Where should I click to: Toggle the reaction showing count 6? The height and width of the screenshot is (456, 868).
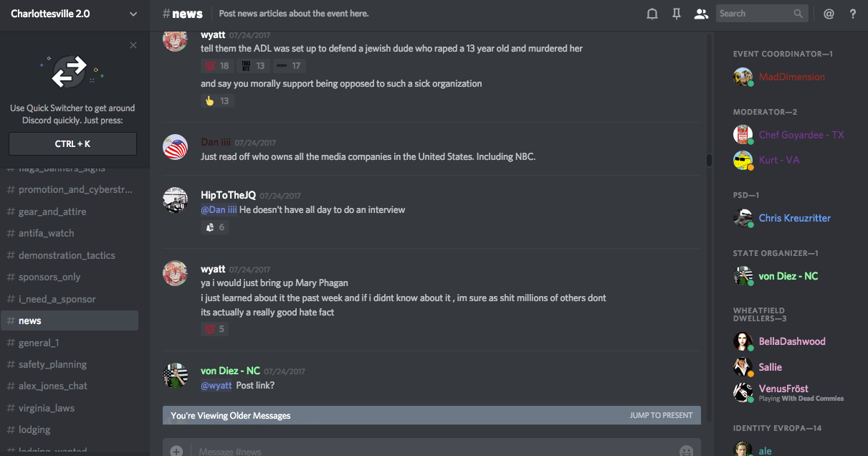215,227
